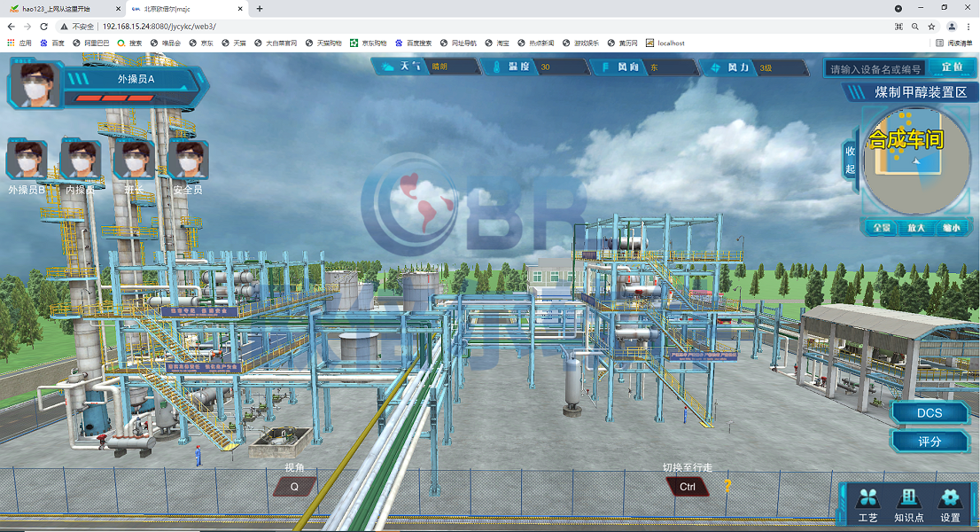Click the 定位 locate button
Screen dimensions: 980x532
pyautogui.click(x=952, y=66)
